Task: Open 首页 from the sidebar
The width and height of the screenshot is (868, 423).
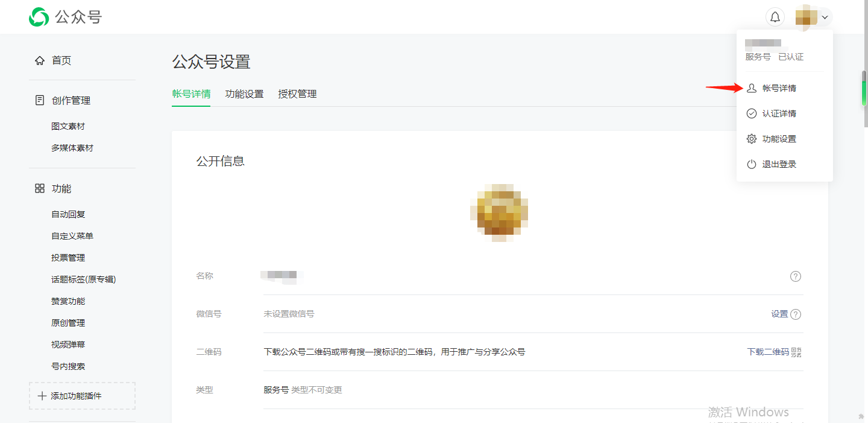Action: (61, 60)
